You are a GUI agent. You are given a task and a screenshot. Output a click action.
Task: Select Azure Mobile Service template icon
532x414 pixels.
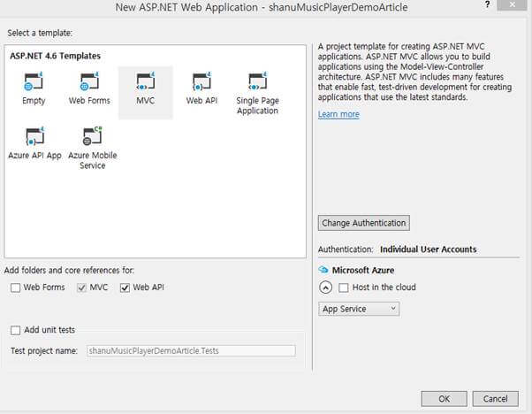92,137
